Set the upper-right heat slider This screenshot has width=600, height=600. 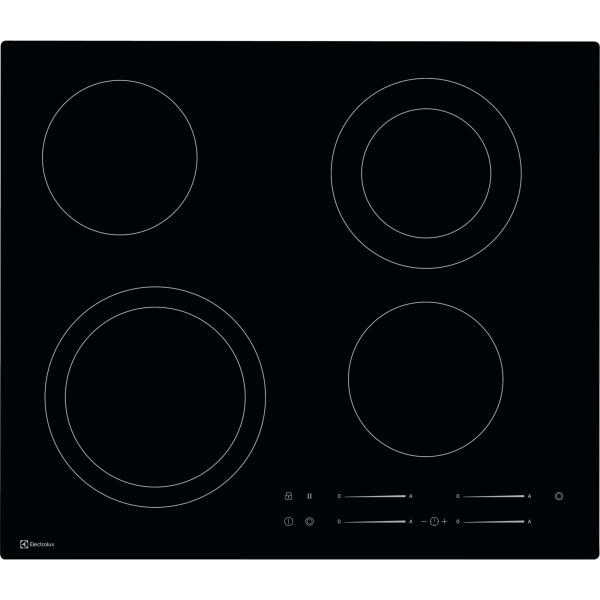pyautogui.click(x=493, y=495)
